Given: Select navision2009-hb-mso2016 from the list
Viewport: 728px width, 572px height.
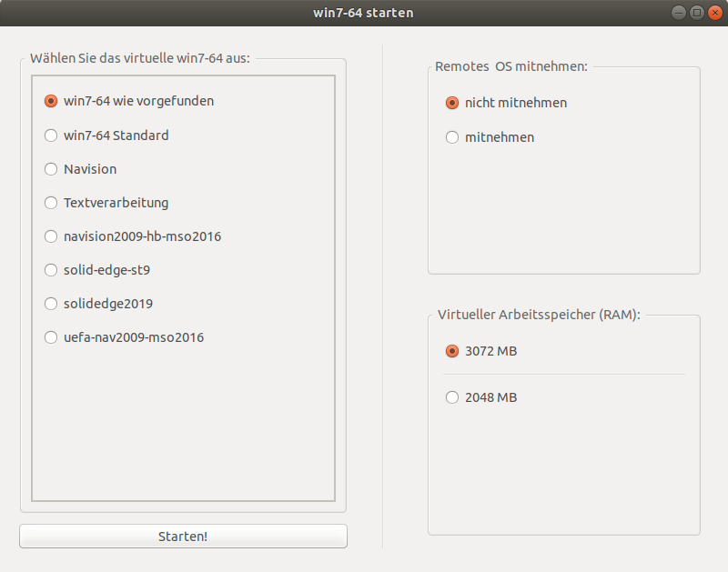Looking at the screenshot, I should 51,236.
